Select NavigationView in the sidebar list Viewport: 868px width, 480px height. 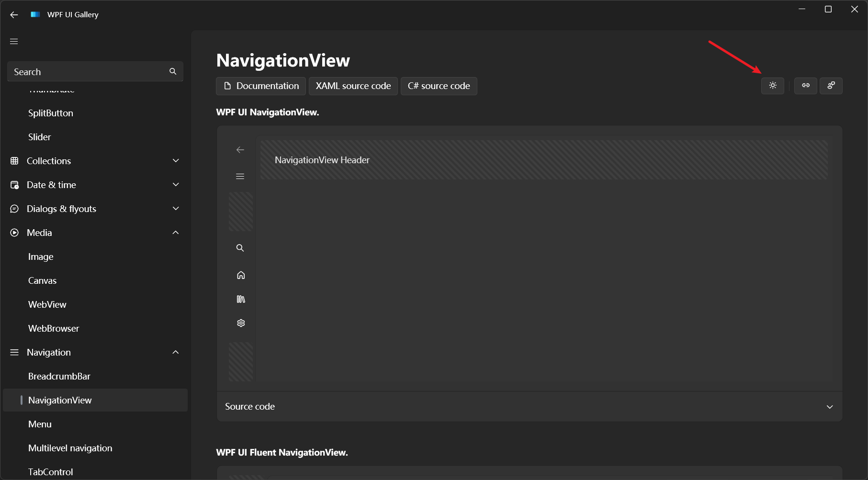(95, 400)
